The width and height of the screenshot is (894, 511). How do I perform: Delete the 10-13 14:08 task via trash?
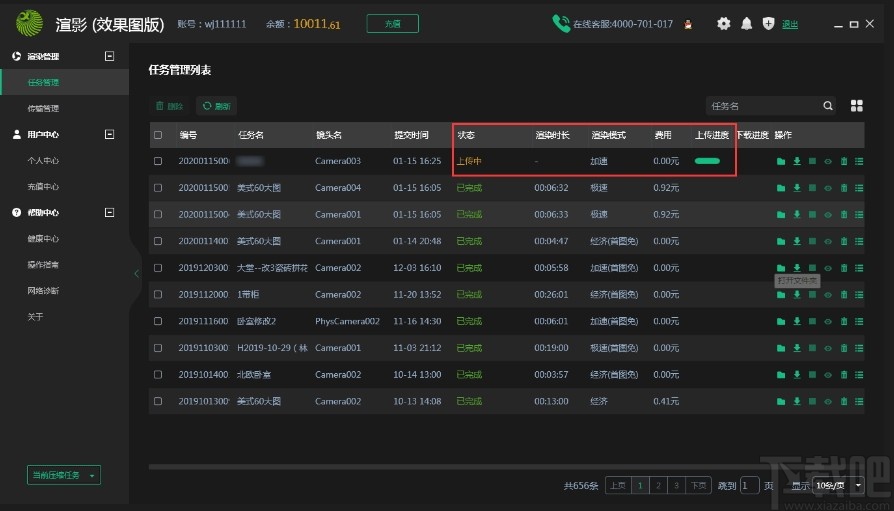click(x=844, y=402)
